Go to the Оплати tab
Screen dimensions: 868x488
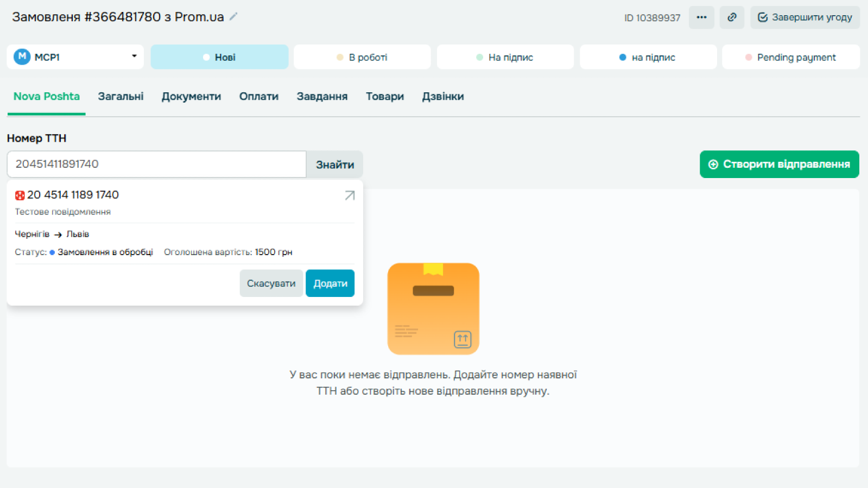(258, 97)
